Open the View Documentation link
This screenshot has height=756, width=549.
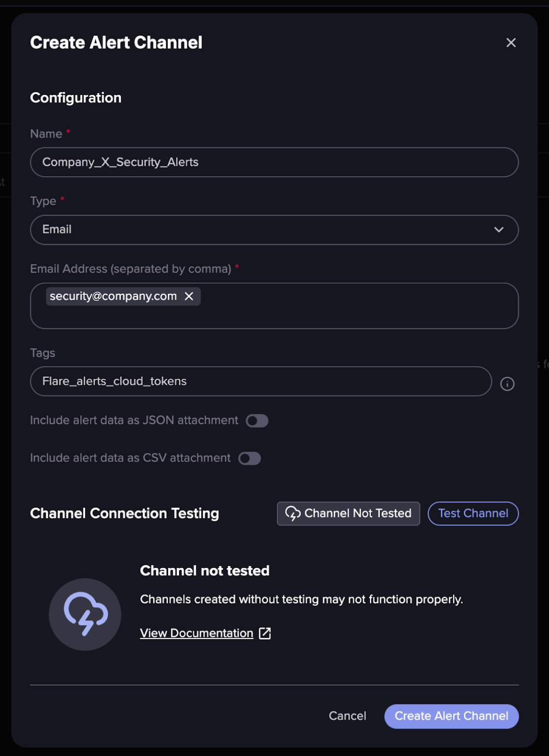[196, 633]
